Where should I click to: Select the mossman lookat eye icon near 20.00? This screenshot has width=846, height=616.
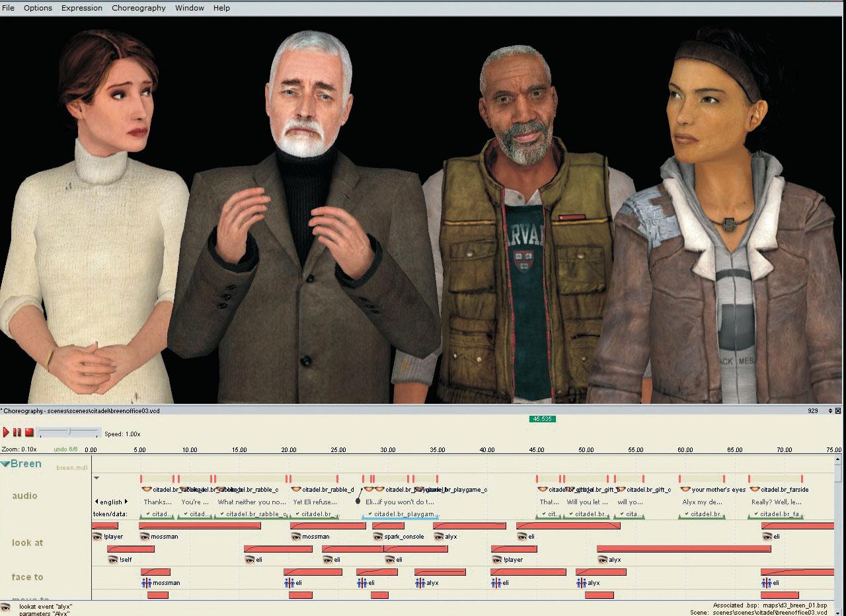coord(296,536)
